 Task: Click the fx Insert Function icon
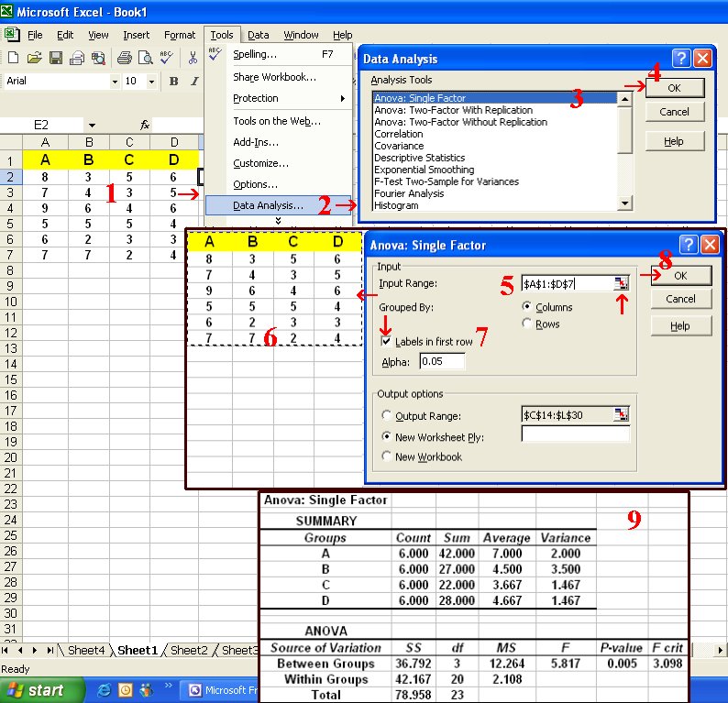tap(145, 125)
